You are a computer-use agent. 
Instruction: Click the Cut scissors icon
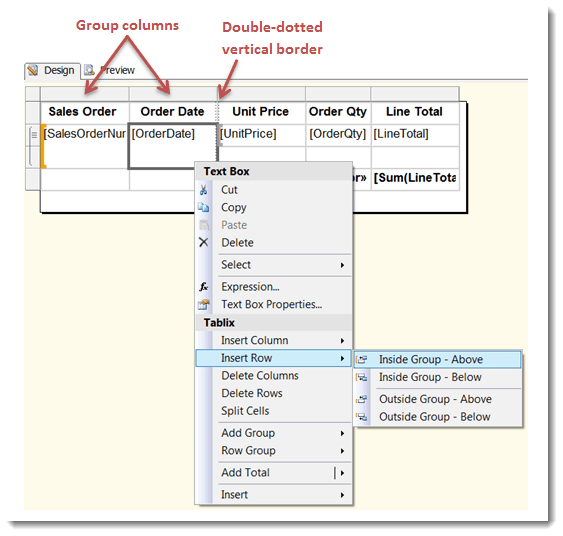(x=204, y=190)
